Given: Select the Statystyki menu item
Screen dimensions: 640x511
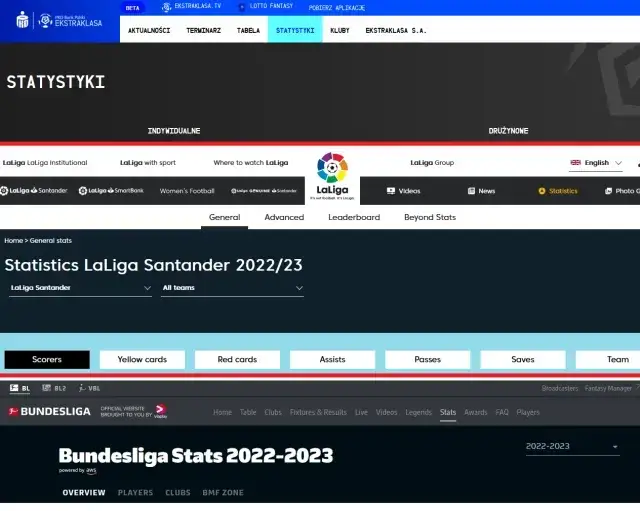Looking at the screenshot, I should 295,30.
